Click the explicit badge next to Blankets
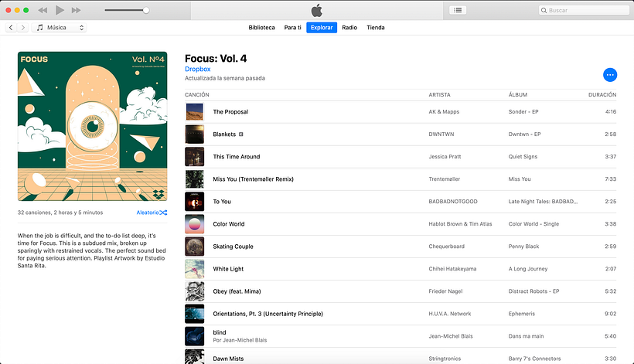634x364 pixels. click(x=241, y=134)
